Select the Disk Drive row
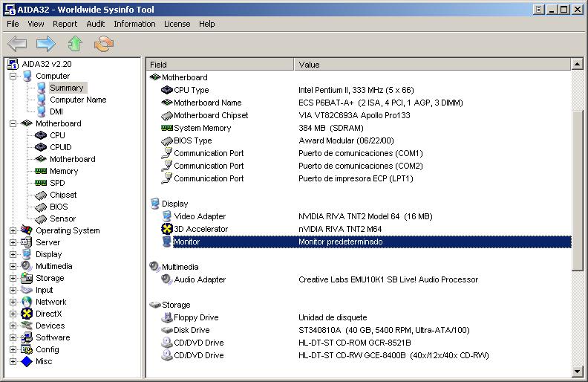 192,330
